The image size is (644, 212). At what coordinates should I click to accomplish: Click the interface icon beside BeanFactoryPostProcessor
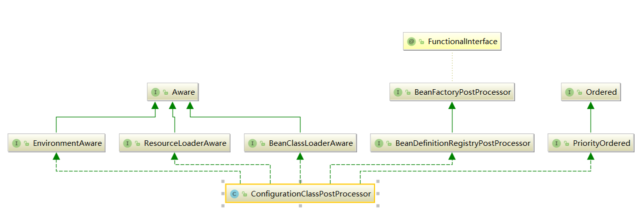coord(398,92)
